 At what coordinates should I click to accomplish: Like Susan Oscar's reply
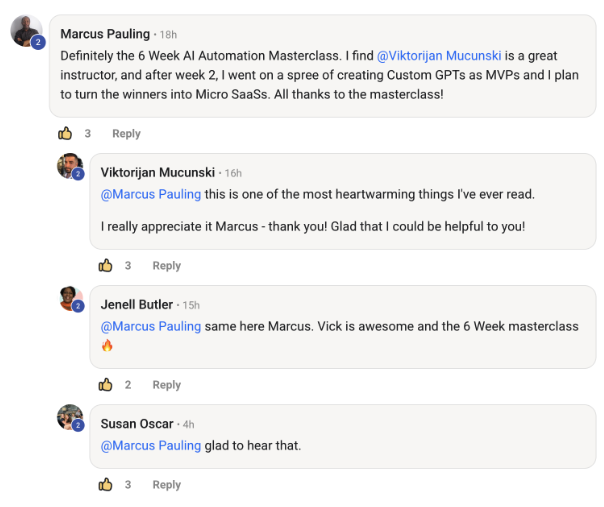point(105,484)
